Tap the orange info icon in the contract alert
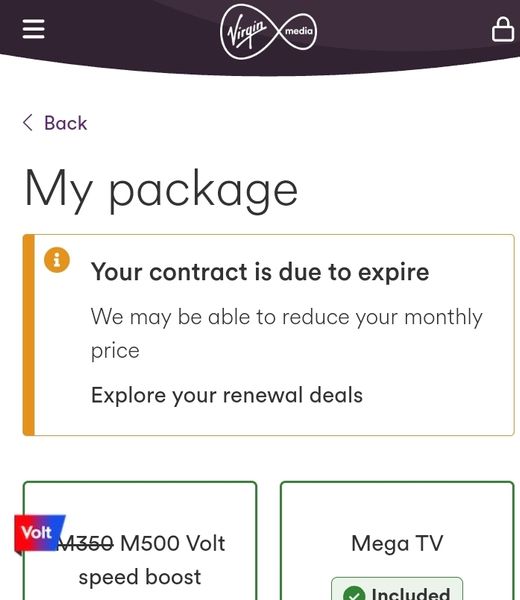Image resolution: width=520 pixels, height=600 pixels. (x=57, y=260)
